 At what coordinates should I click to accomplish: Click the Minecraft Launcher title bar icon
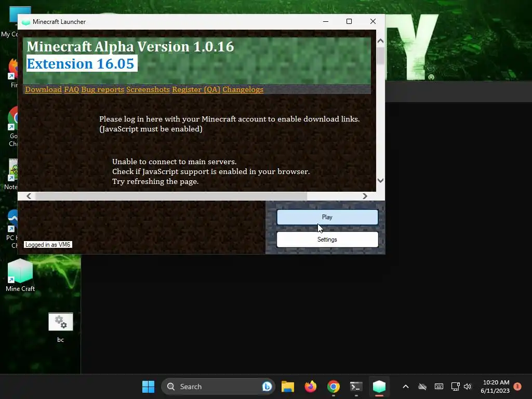tap(26, 22)
